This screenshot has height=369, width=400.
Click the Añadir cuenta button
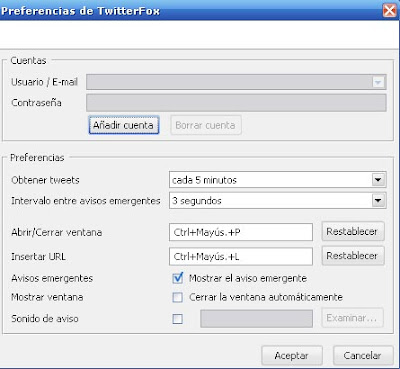click(124, 125)
